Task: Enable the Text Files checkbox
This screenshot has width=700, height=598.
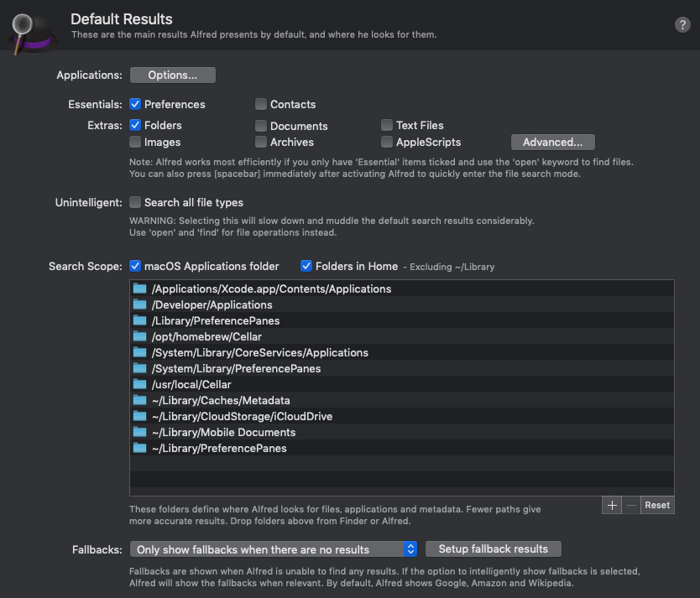Action: pyautogui.click(x=387, y=125)
